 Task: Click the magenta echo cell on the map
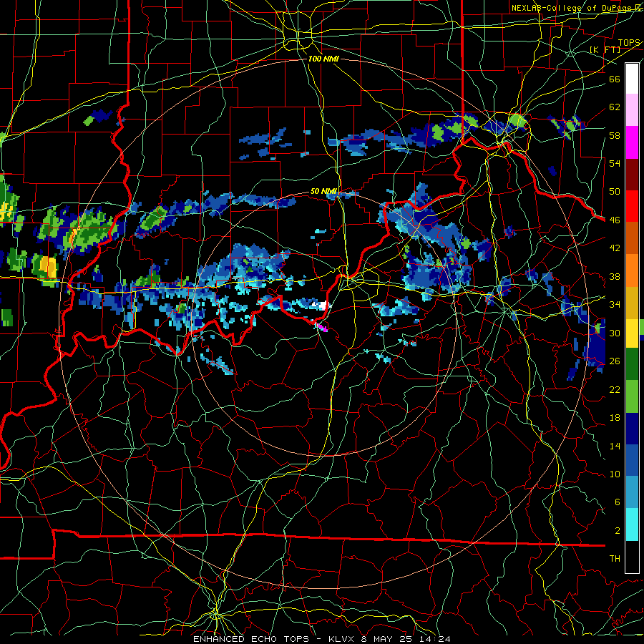[321, 327]
